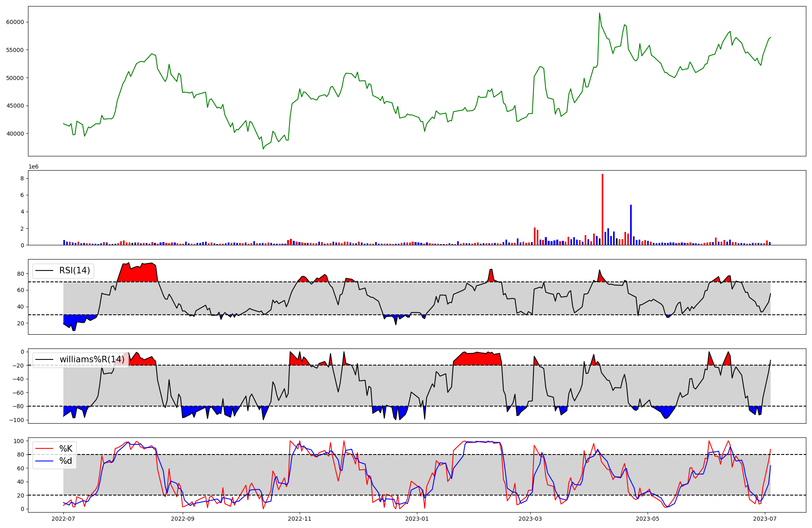Click the red %K legend line swatch

point(45,449)
